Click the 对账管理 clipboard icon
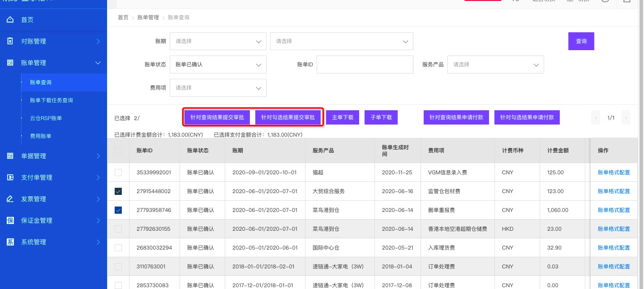The width and height of the screenshot is (644, 289). point(10,41)
